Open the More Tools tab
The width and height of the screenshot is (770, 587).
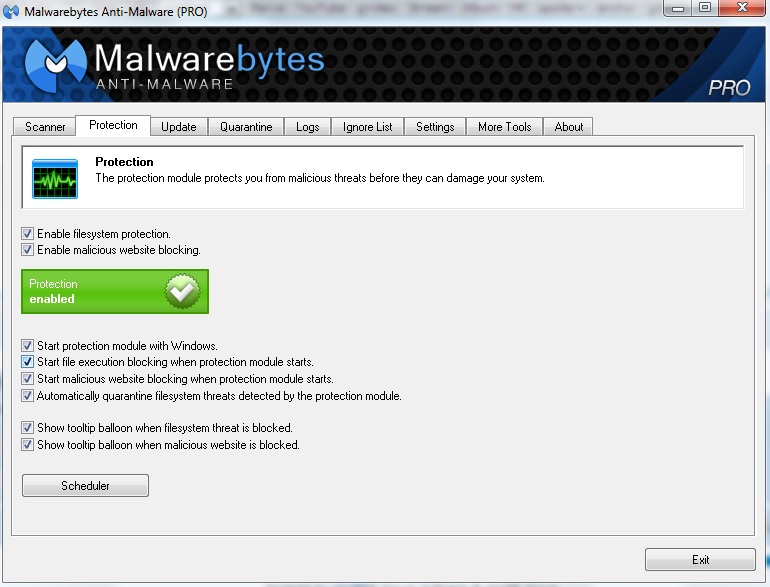coord(504,127)
